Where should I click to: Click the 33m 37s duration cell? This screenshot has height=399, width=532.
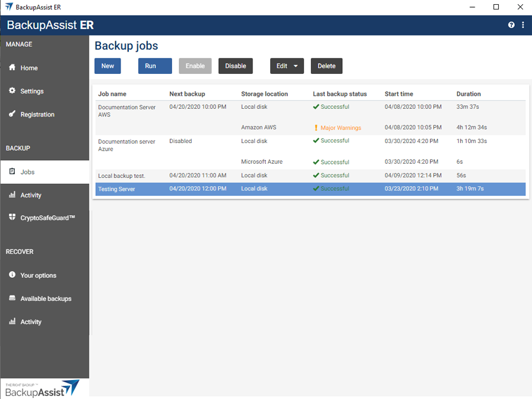click(x=468, y=107)
